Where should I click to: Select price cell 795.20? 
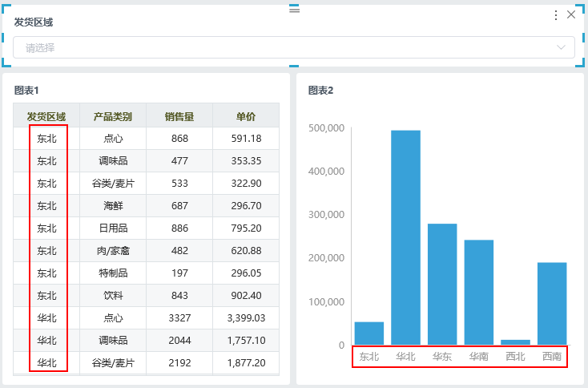246,228
